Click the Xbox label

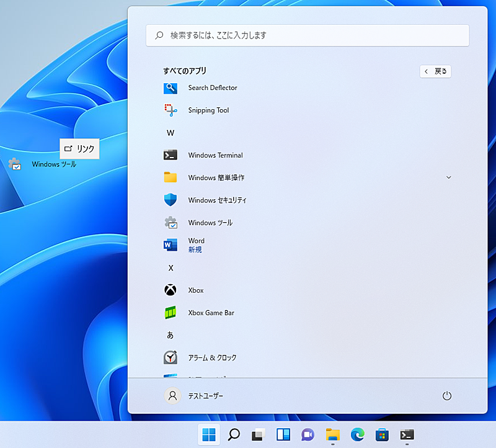[196, 290]
